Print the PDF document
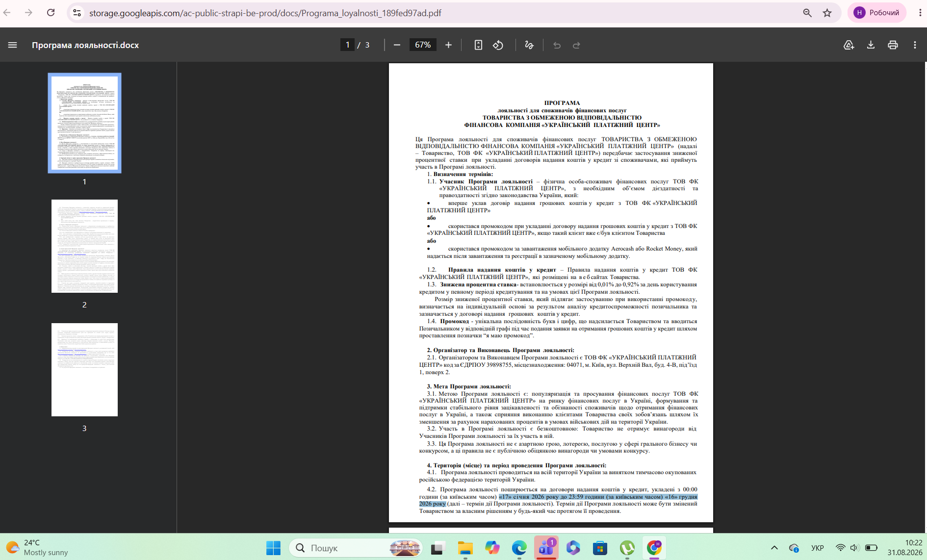 coord(893,45)
